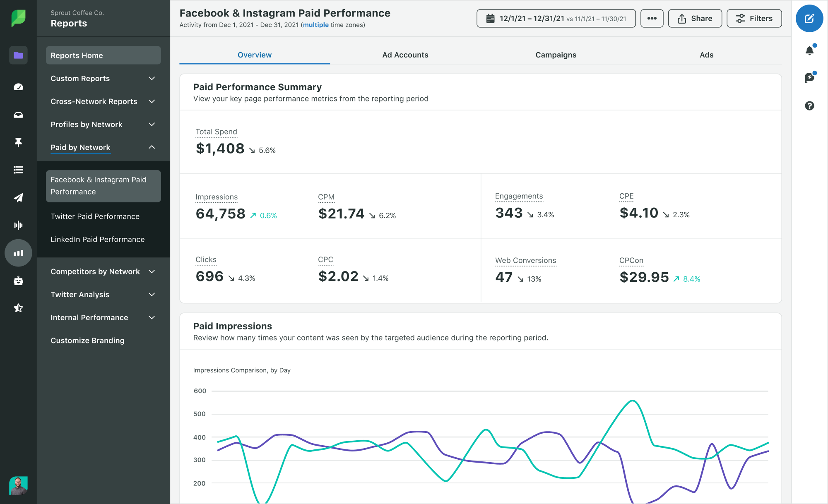
Task: Click LinkedIn Paid Performance report link
Action: (98, 239)
